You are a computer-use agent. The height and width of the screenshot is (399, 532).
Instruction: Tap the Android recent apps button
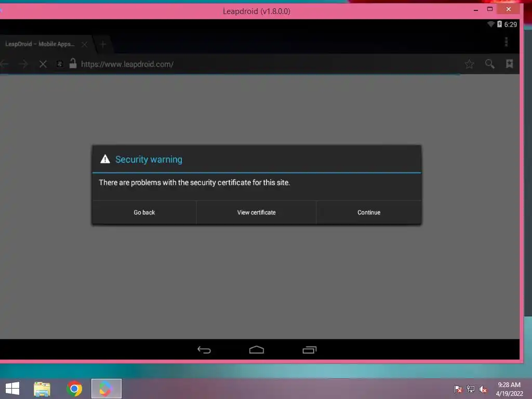coord(310,350)
